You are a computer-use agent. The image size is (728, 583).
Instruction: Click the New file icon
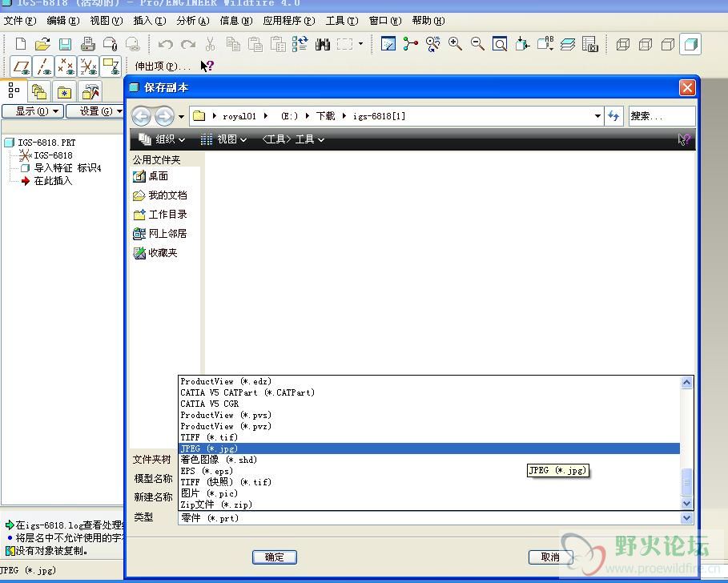tap(21, 44)
